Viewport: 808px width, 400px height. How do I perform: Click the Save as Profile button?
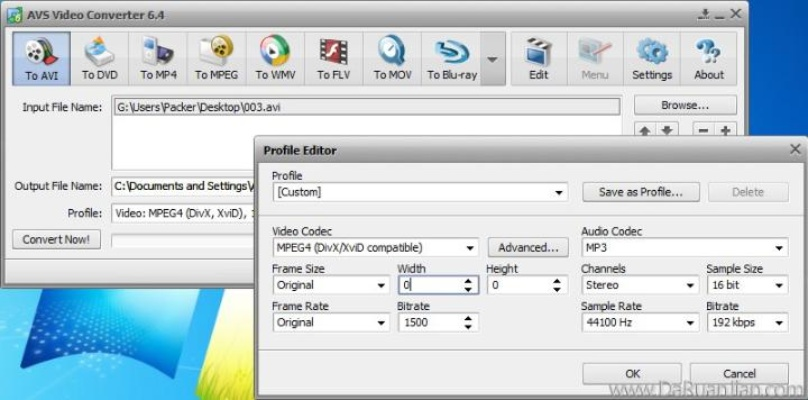[640, 192]
